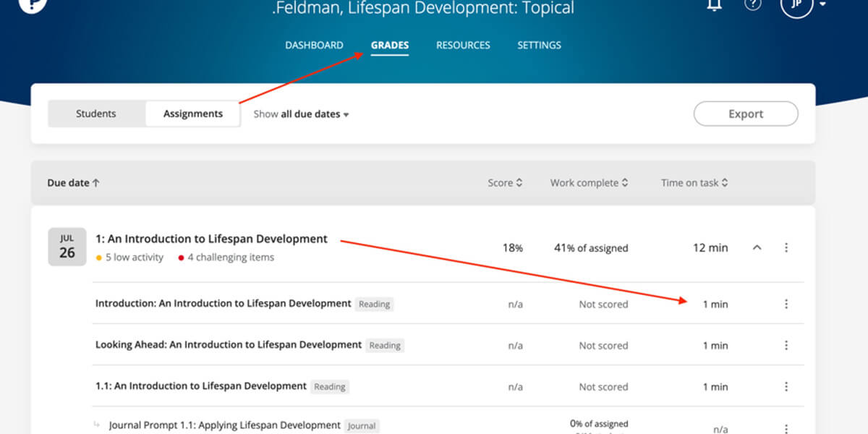868x434 pixels.
Task: Go to the Dashboard tab
Action: (x=314, y=45)
